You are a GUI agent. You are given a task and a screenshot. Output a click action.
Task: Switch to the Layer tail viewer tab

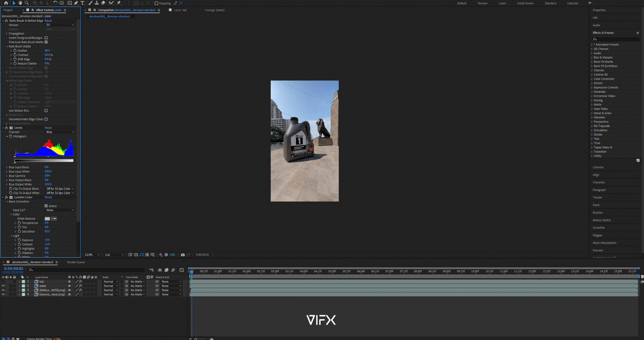pos(180,10)
